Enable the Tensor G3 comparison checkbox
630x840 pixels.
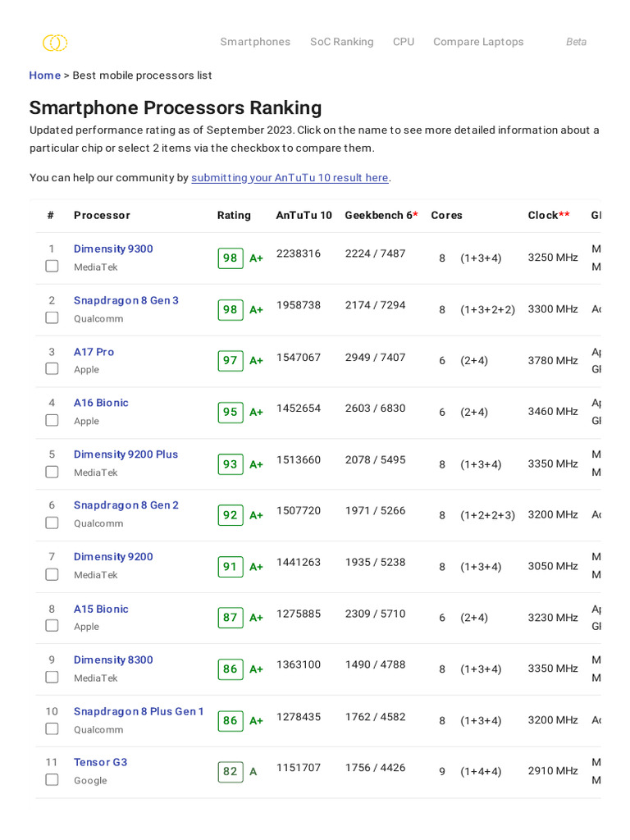pos(52,779)
